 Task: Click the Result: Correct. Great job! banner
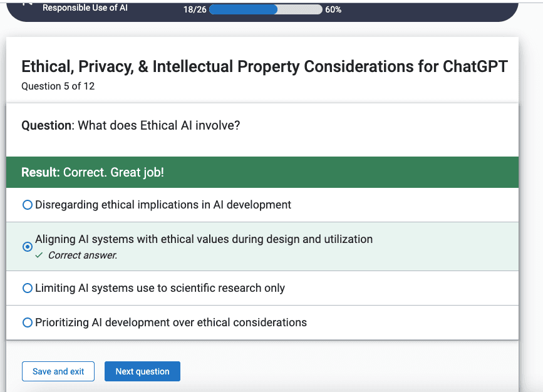(x=262, y=172)
